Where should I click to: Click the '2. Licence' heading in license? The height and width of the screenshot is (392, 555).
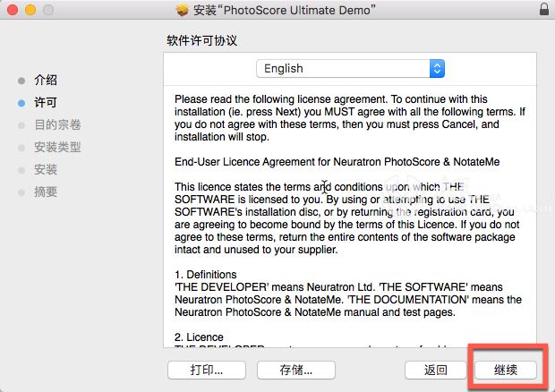coord(199,337)
